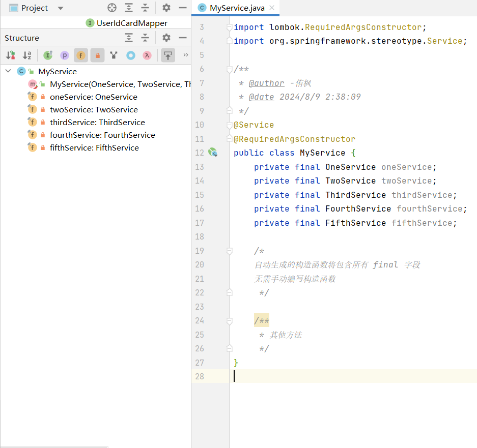Screen dimensions: 477x448
Task: Toggle Show Lambdas filter button
Action: 147,55
